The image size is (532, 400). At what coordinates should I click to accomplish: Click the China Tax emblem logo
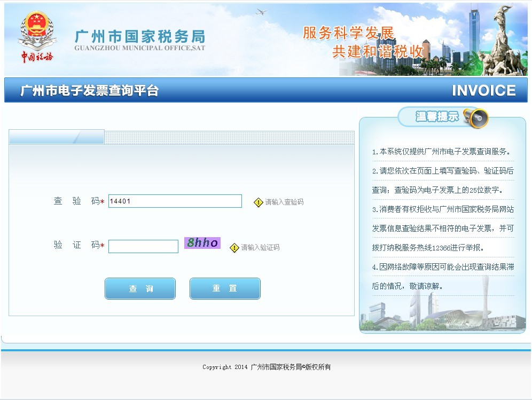(37, 37)
